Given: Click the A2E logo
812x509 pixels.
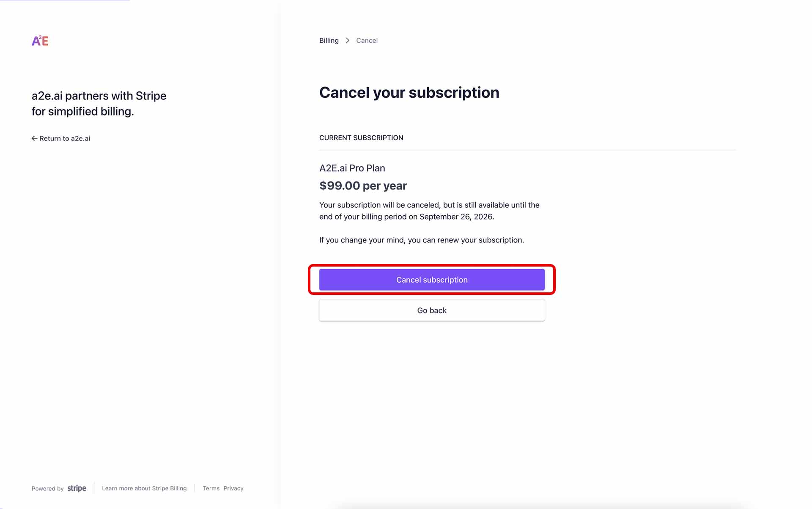Looking at the screenshot, I should pos(40,41).
